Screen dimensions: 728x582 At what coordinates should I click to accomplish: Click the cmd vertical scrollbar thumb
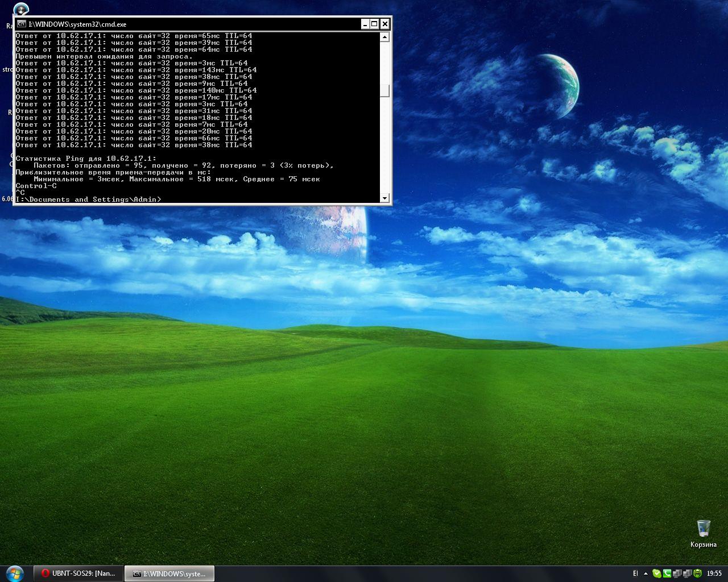[x=385, y=91]
